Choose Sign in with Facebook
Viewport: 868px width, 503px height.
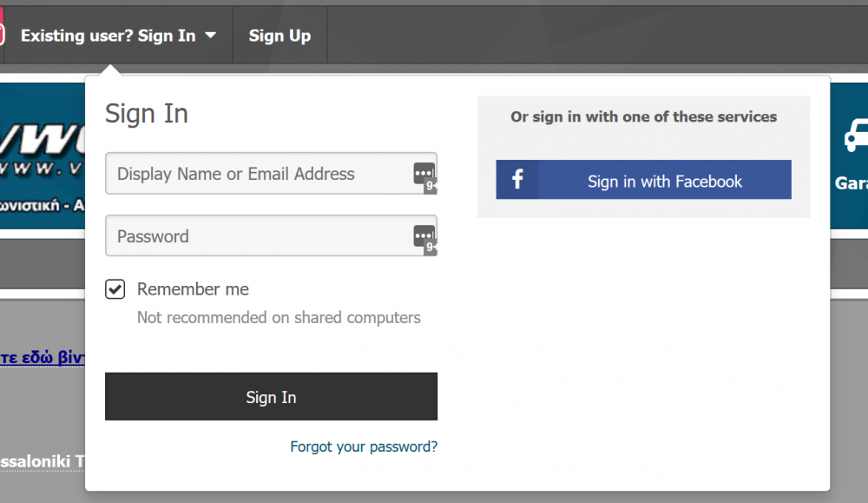[x=644, y=180]
